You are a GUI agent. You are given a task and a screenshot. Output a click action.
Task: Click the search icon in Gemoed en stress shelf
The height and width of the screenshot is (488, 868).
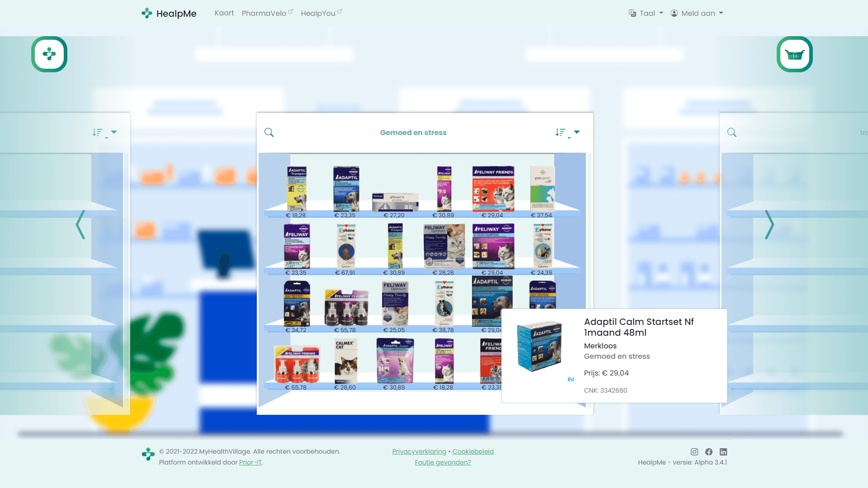click(x=269, y=132)
